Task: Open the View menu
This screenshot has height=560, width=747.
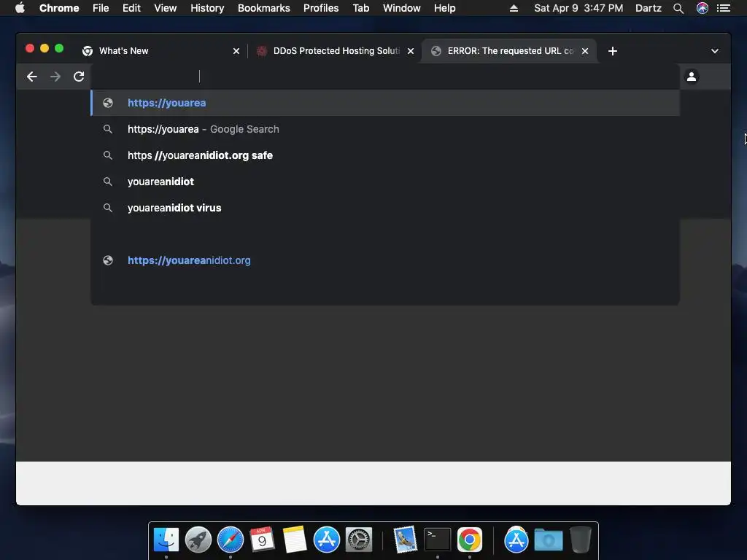Action: (x=166, y=8)
